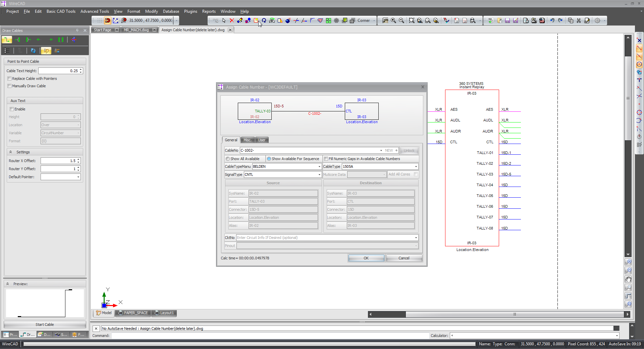
Task: Open the CableType 1505A dropdown
Action: 416,166
